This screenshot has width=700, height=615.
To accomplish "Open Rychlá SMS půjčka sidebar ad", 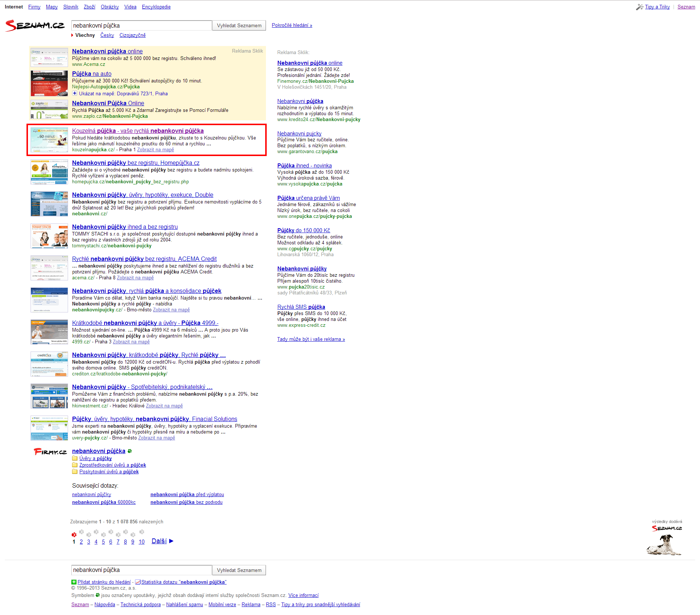I will coord(301,307).
